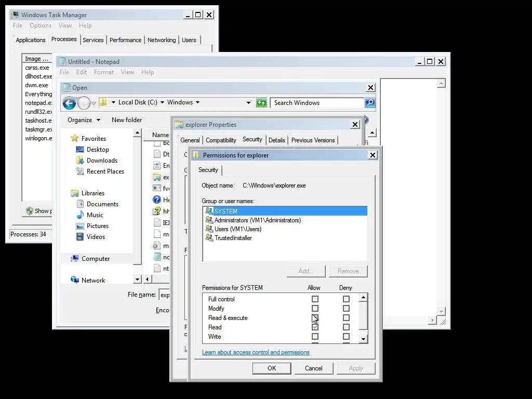This screenshot has height=399, width=532.
Task: Open Format menu in Notepad
Action: click(104, 72)
